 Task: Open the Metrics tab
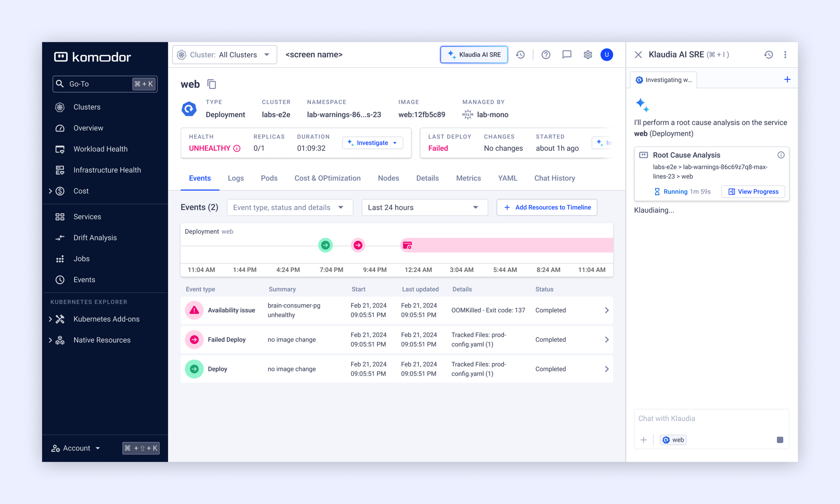tap(469, 178)
